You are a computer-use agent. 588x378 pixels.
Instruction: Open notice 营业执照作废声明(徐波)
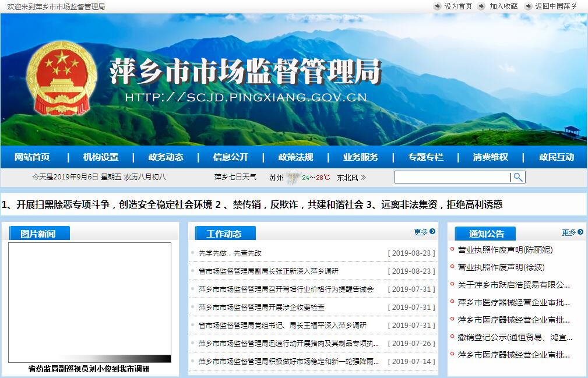(501, 267)
